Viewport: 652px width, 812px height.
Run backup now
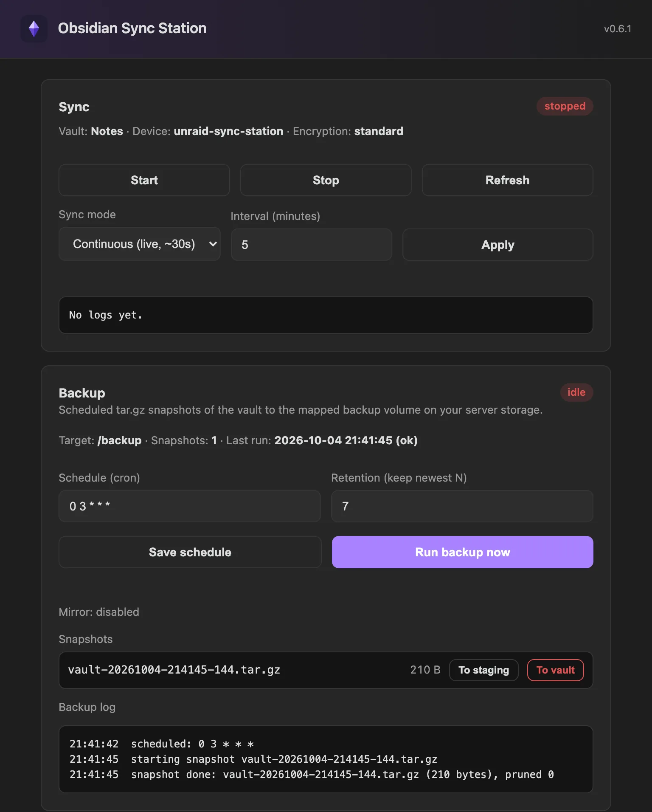(x=463, y=552)
